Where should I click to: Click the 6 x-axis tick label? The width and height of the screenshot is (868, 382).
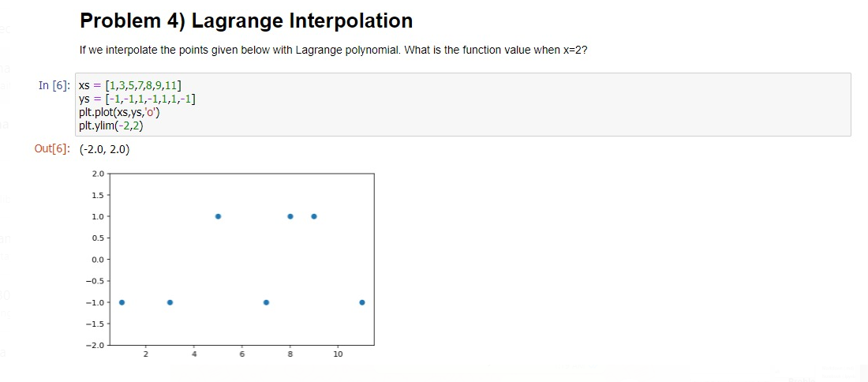242,354
